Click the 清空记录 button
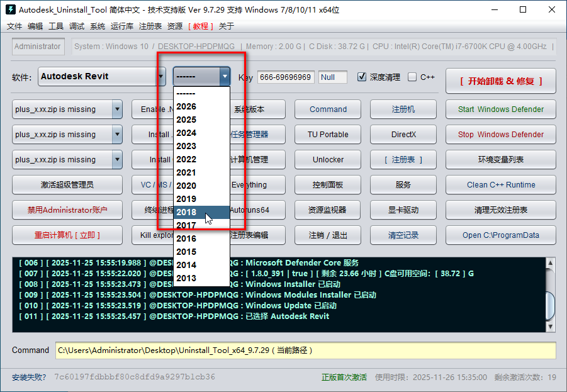The height and width of the screenshot is (392, 567). 403,235
